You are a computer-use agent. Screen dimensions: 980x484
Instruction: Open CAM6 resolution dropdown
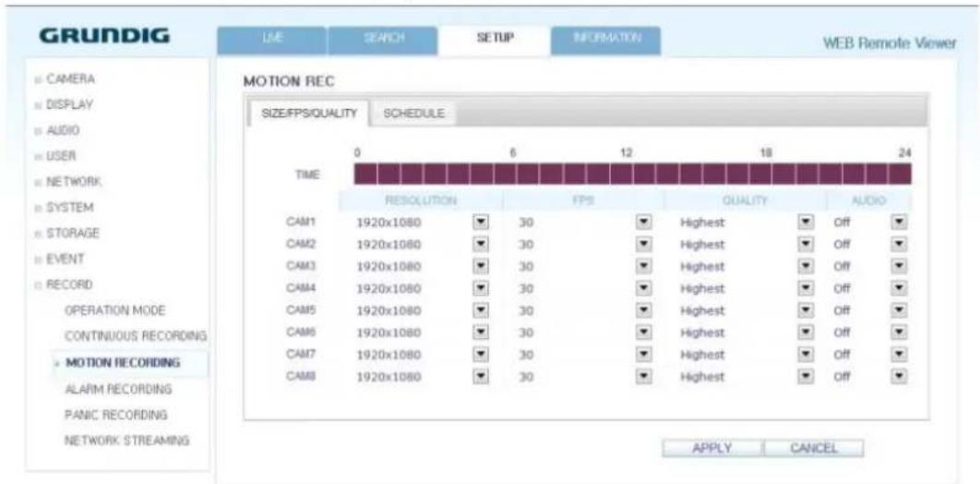(482, 332)
